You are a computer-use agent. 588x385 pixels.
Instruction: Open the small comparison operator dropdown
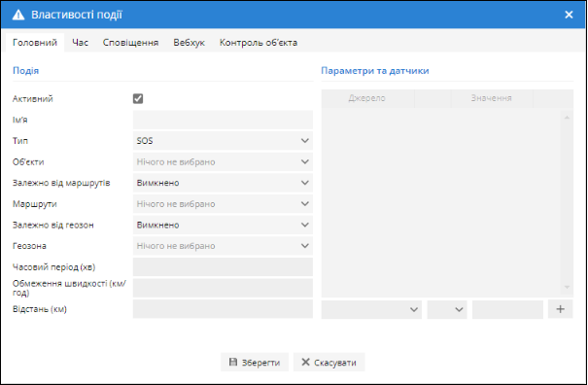point(447,309)
